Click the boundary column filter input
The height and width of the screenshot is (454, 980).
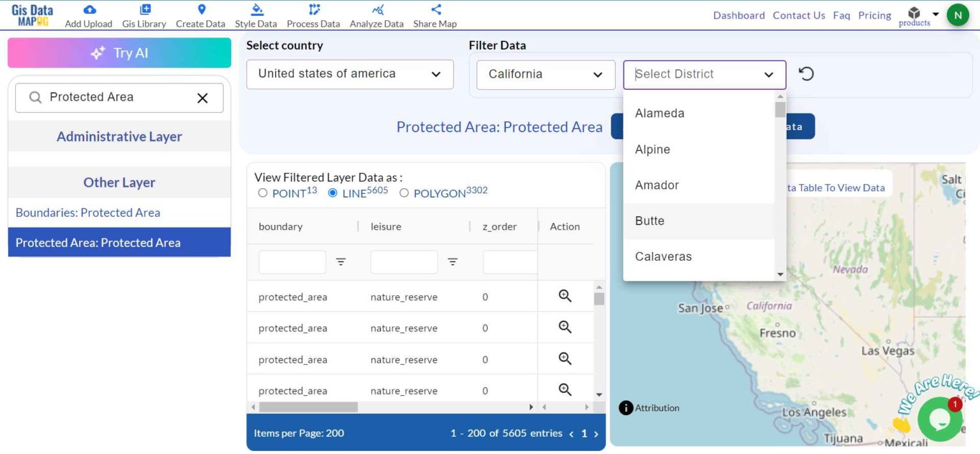click(x=292, y=261)
